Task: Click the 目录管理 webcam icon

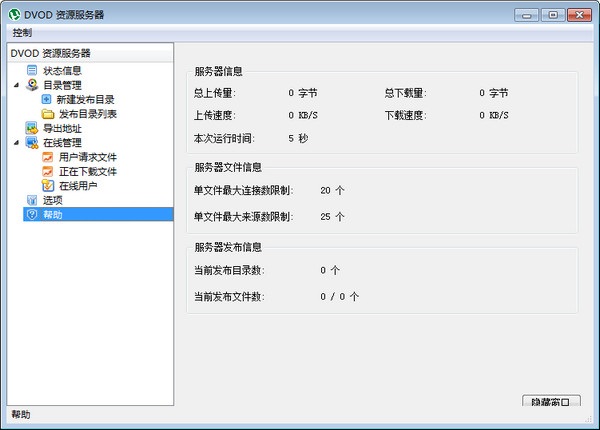Action: 32,85
